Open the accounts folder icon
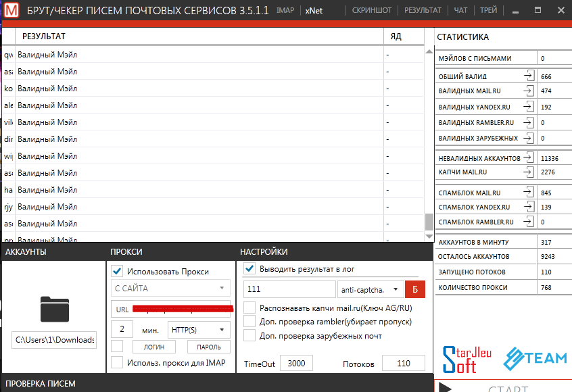This screenshot has width=572, height=392. [54, 308]
